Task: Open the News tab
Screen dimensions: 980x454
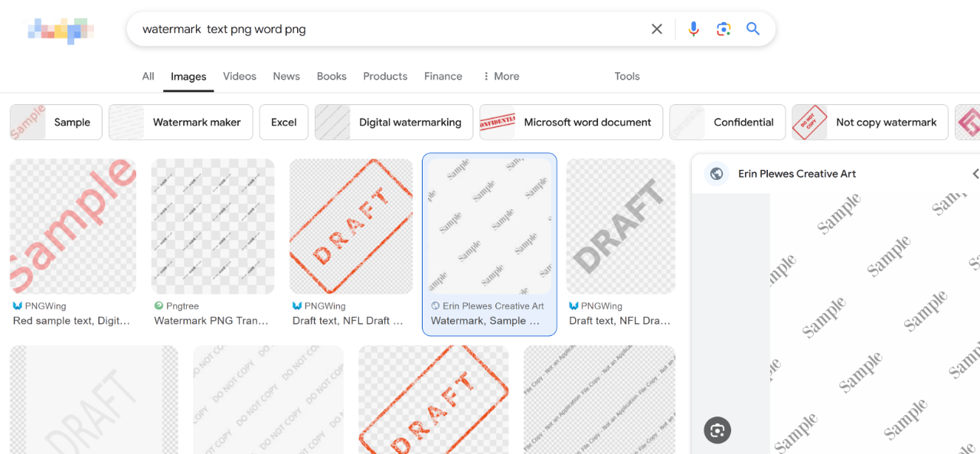Action: pos(286,77)
